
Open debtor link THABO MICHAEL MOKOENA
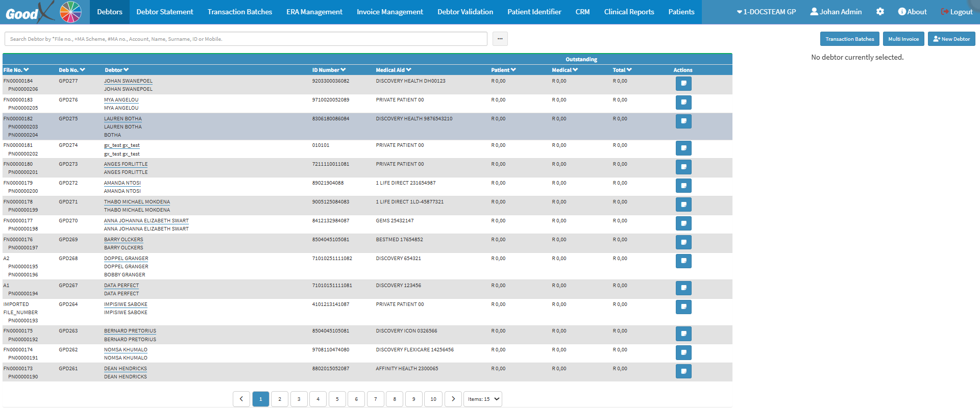point(137,202)
